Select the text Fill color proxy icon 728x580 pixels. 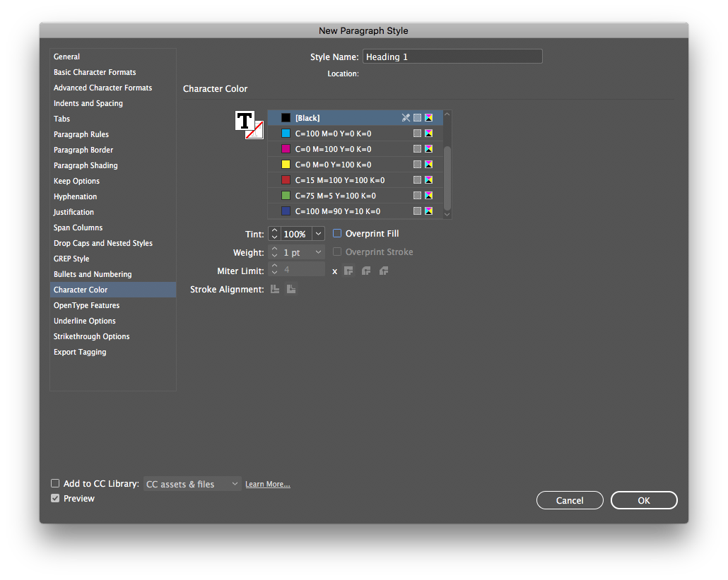click(x=244, y=120)
